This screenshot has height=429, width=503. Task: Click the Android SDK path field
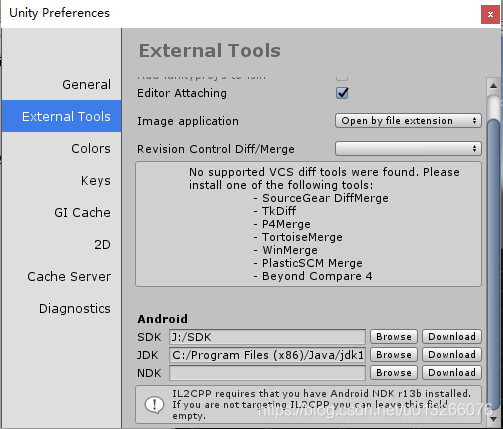click(x=267, y=337)
